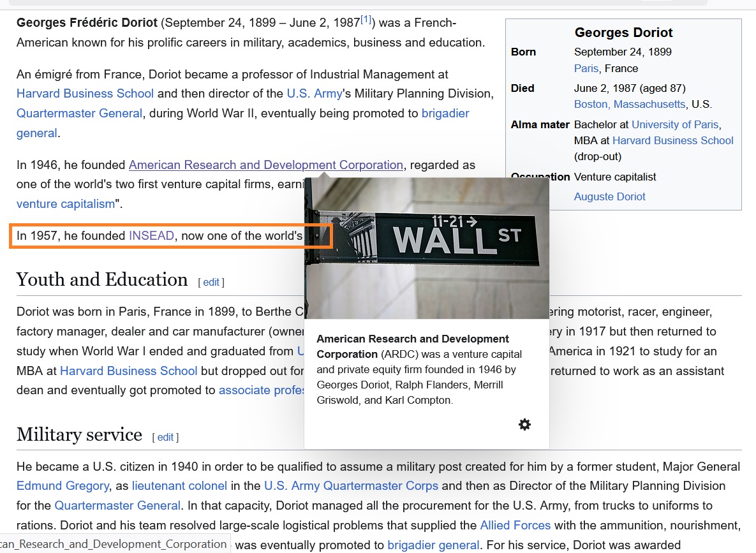Click the status bar URL at bottom left

tap(114, 544)
